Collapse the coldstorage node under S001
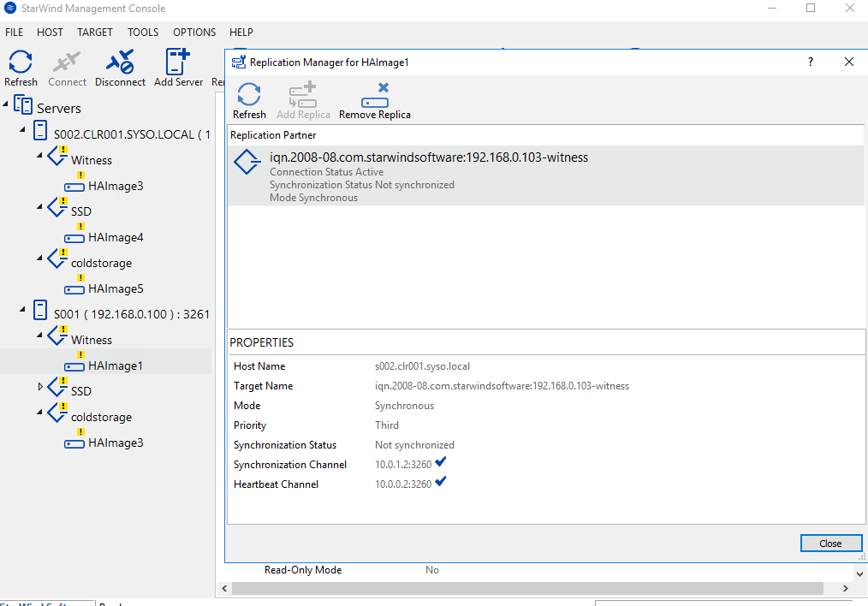868x606 pixels. 40,412
